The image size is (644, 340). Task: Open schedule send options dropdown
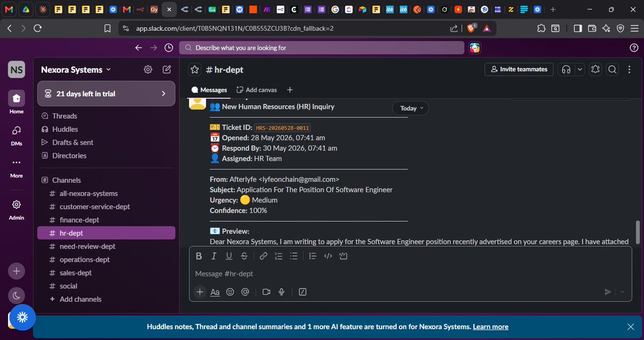622,292
